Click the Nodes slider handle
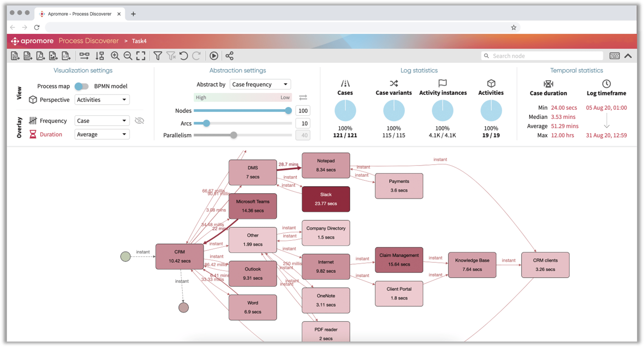This screenshot has height=347, width=644. pyautogui.click(x=288, y=111)
